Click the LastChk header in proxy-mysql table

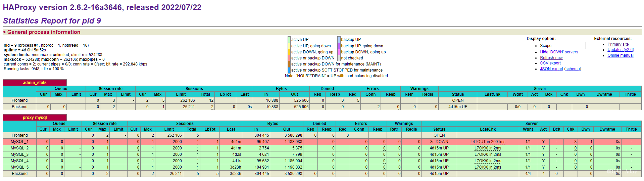pyautogui.click(x=488, y=129)
